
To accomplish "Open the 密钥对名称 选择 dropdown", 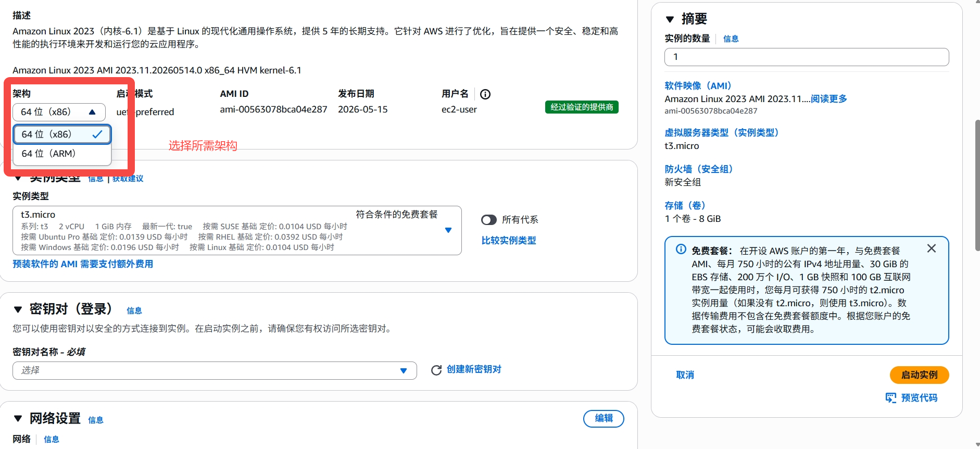I will 215,370.
